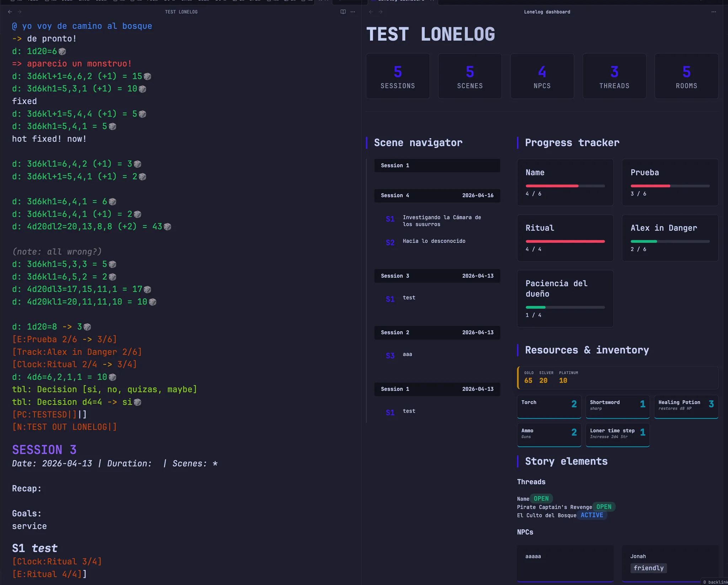Click dice icon on 3d6kl1=6,4,1 (+1) line
The image size is (728, 585).
pos(138,214)
